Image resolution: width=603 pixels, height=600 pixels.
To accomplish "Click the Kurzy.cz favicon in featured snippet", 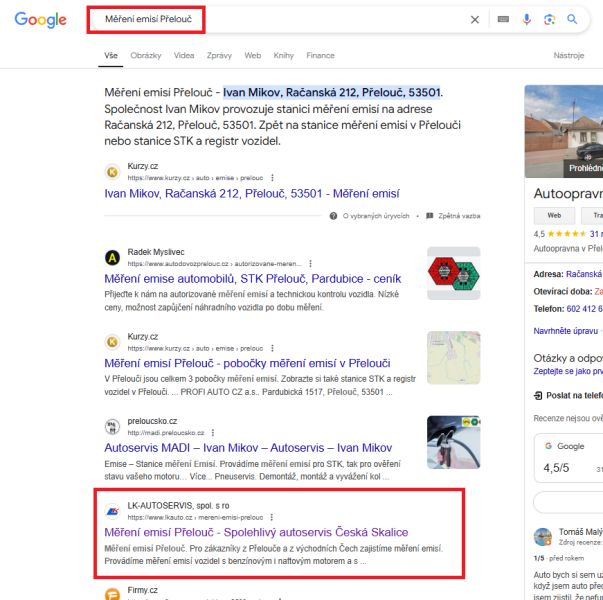I will point(113,172).
